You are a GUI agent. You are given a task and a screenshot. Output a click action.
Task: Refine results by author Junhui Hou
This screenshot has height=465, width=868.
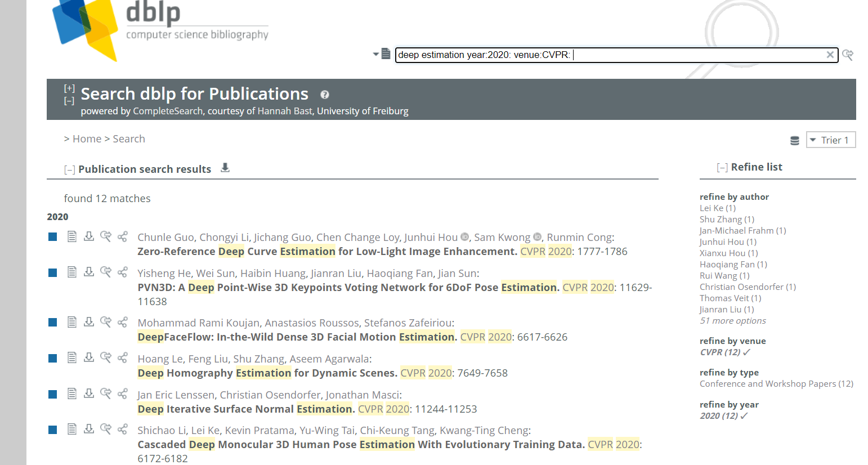pyautogui.click(x=728, y=242)
